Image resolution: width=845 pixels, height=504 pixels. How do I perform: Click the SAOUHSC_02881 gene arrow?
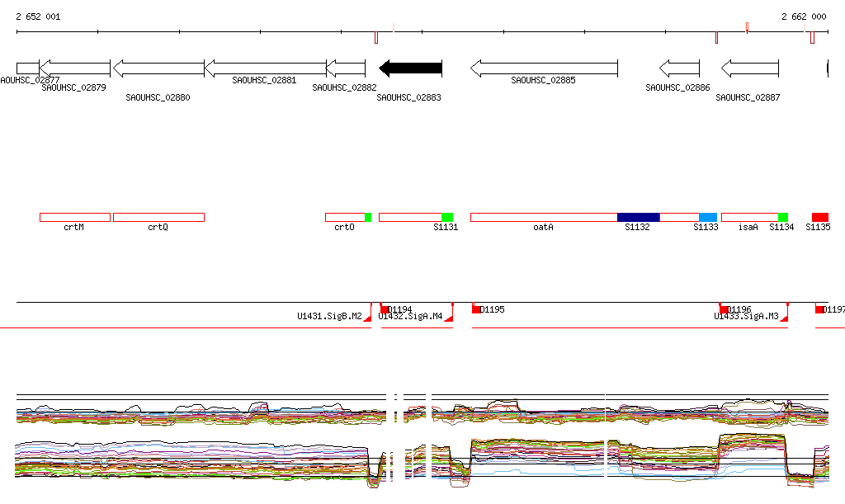click(266, 68)
